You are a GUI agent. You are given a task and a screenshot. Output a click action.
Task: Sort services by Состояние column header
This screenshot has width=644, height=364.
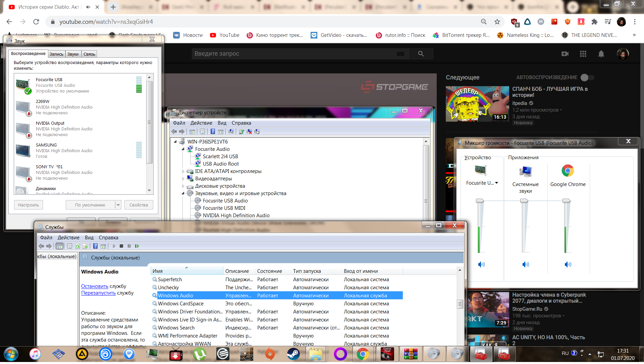click(273, 271)
